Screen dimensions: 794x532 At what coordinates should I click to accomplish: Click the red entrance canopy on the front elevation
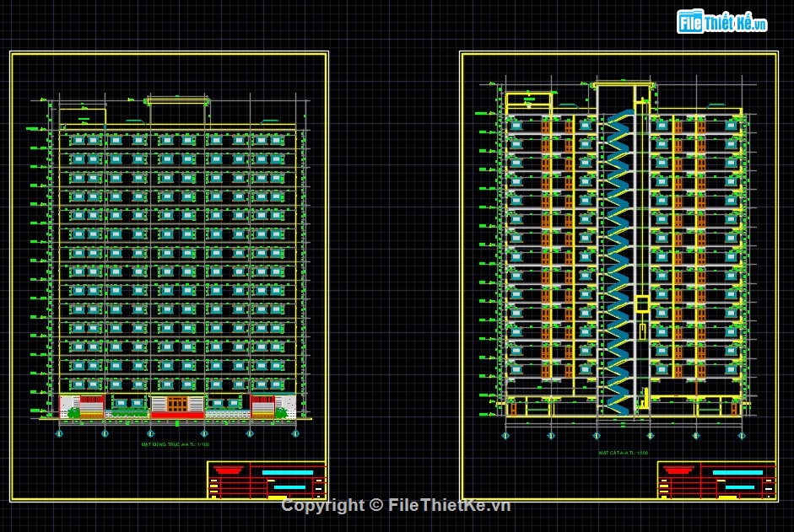pyautogui.click(x=176, y=415)
